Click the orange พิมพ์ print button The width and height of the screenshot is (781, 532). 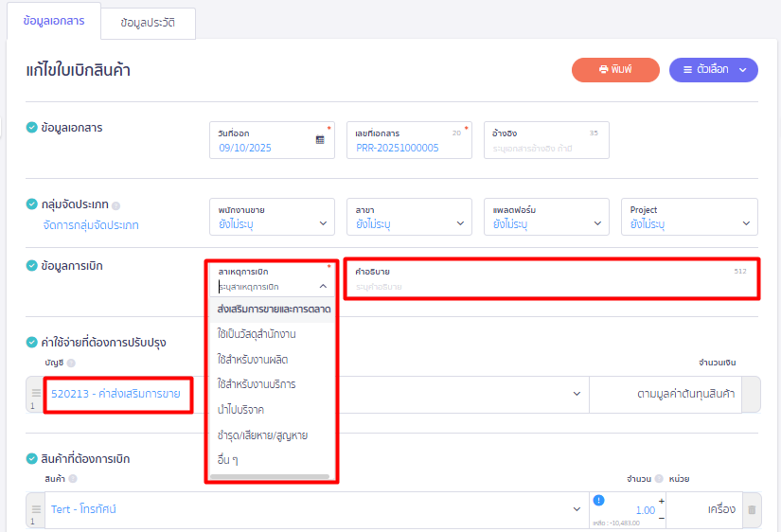[614, 69]
